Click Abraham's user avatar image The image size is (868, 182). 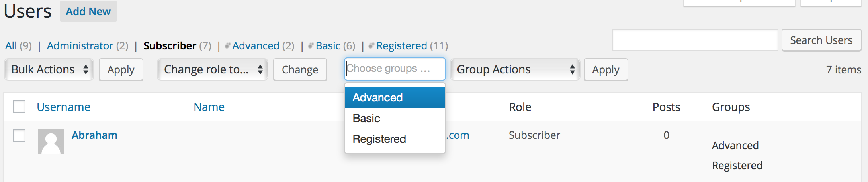click(x=51, y=141)
